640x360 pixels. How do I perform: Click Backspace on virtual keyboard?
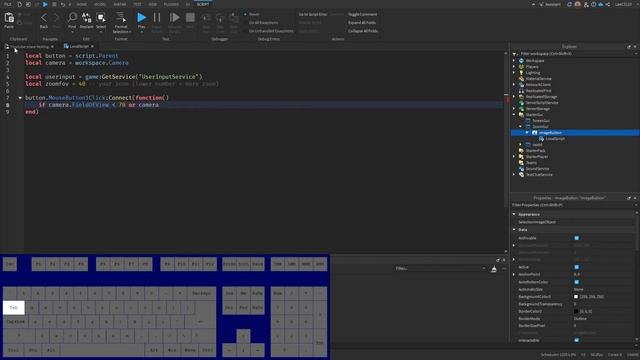[201, 293]
